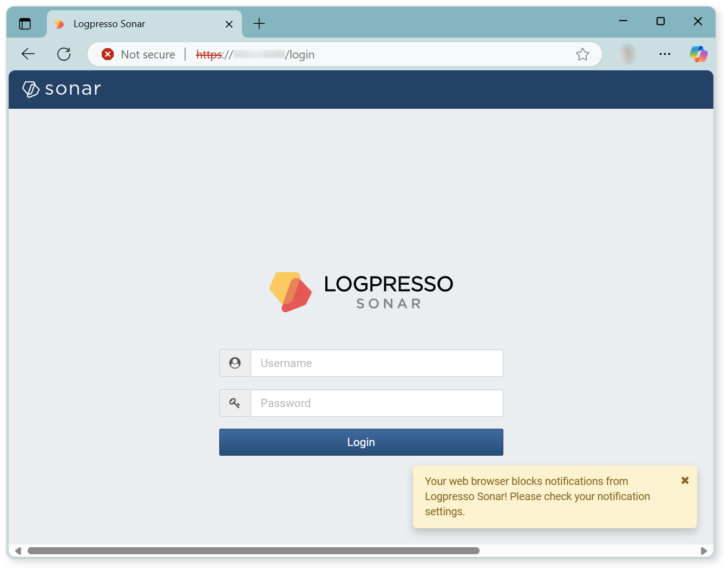The height and width of the screenshot is (571, 728).
Task: Select the Logpresso Sonar browser tab
Action: coord(144,24)
